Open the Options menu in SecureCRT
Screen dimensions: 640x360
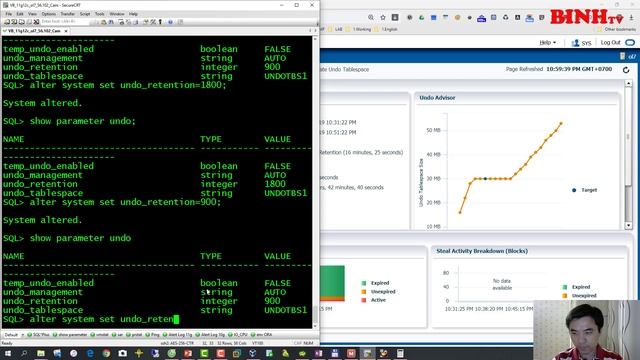pyautogui.click(x=49, y=14)
